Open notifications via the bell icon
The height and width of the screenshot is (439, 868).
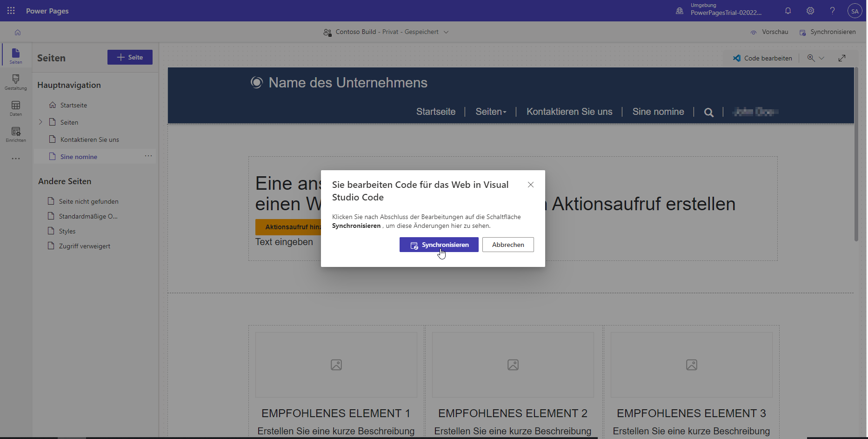(788, 11)
